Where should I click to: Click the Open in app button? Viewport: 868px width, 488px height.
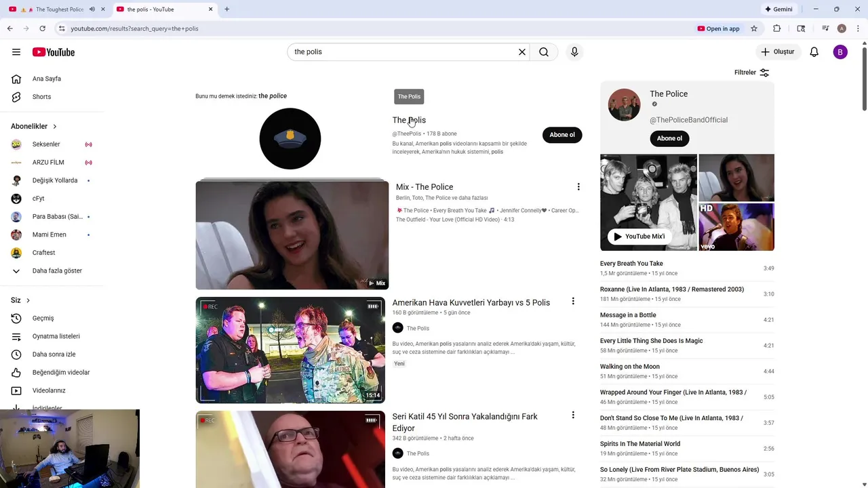coord(718,28)
